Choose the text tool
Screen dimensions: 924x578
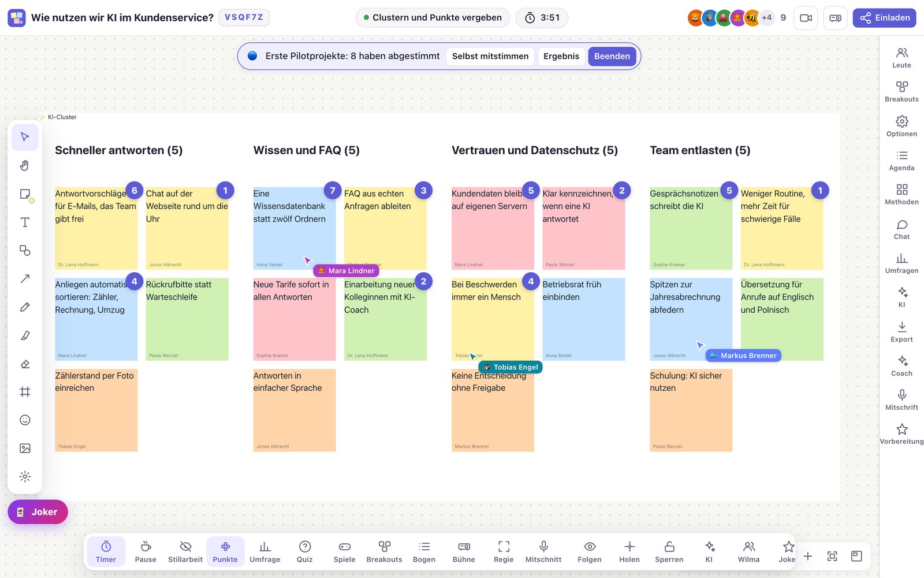(25, 223)
